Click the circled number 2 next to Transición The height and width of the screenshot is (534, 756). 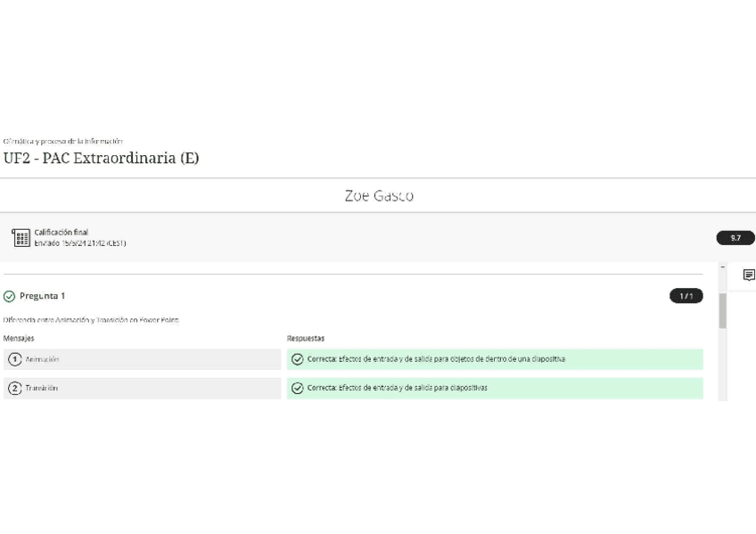[x=15, y=389]
